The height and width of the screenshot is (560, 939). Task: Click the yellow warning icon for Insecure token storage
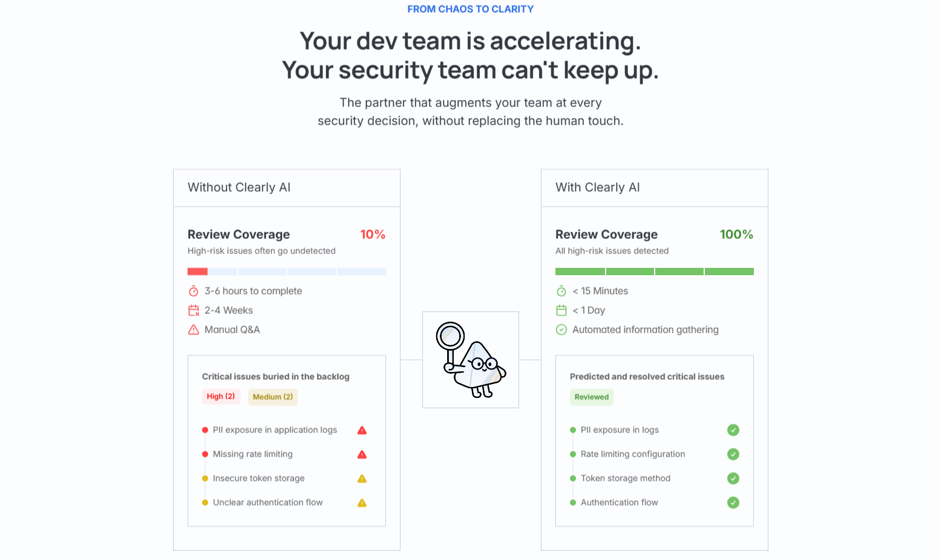coord(362,479)
